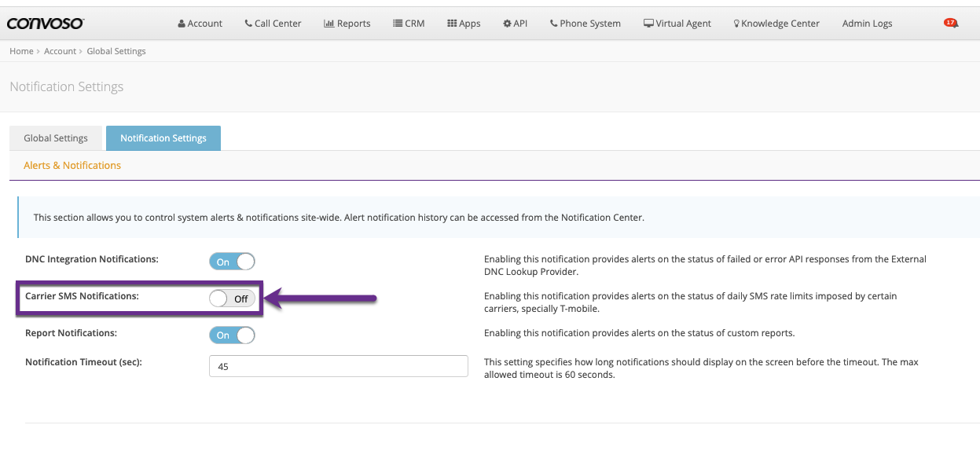Click the Convoso logo
Viewport: 980px width, 458px height.
coord(46,24)
